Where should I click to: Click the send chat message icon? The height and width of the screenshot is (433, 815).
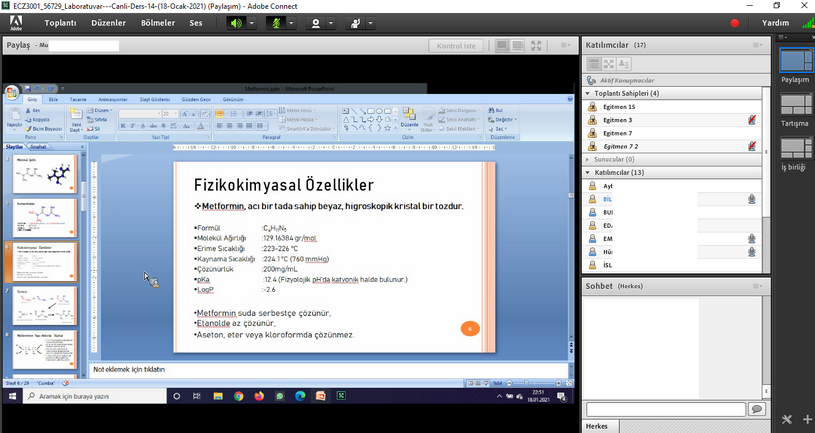(757, 409)
